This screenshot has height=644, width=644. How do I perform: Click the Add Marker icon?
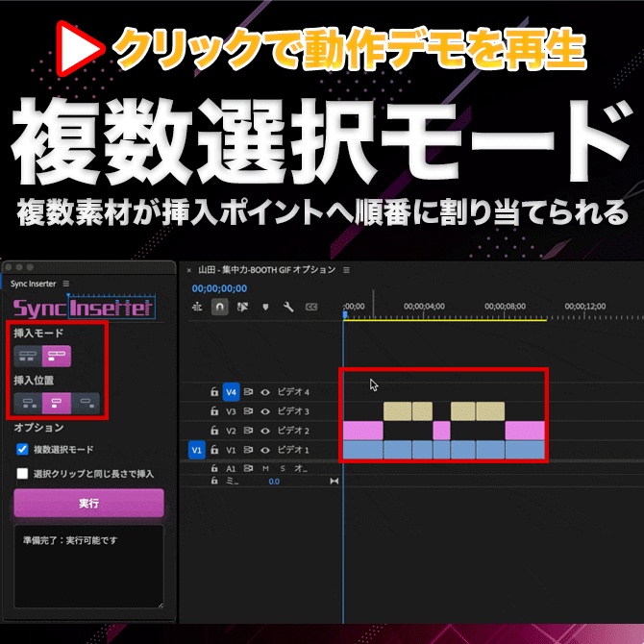(265, 307)
